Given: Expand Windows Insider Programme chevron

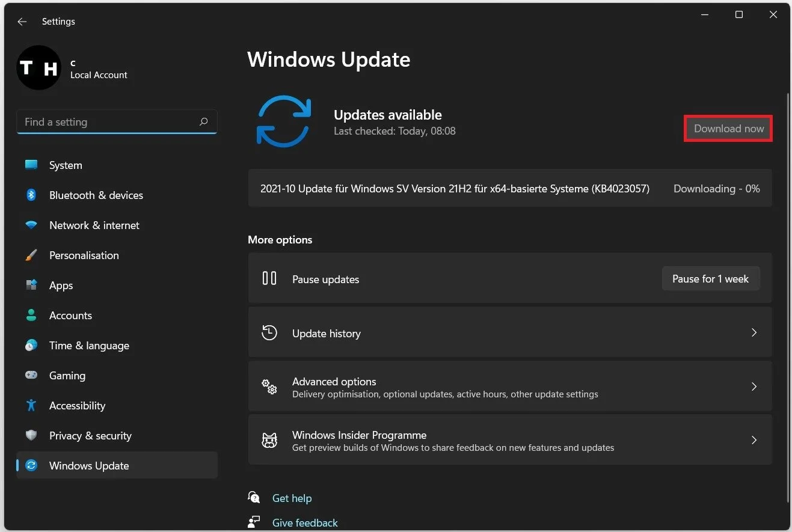Looking at the screenshot, I should (754, 440).
